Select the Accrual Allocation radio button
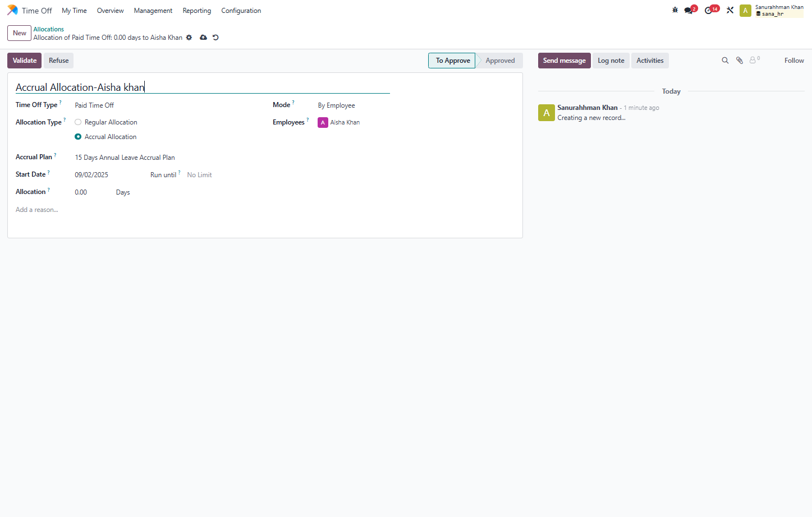Image resolution: width=812 pixels, height=517 pixels. 78,137
